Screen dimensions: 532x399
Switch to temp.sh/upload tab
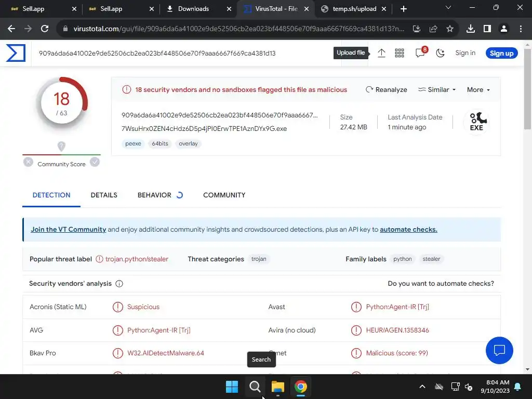(353, 9)
